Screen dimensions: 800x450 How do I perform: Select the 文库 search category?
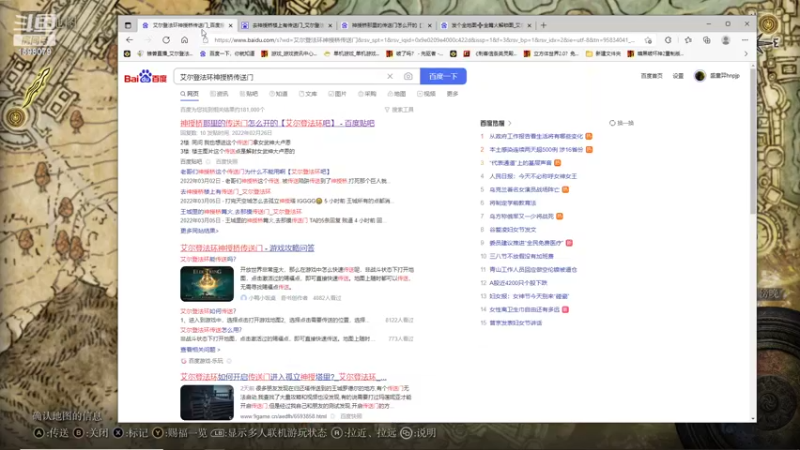pyautogui.click(x=308, y=94)
